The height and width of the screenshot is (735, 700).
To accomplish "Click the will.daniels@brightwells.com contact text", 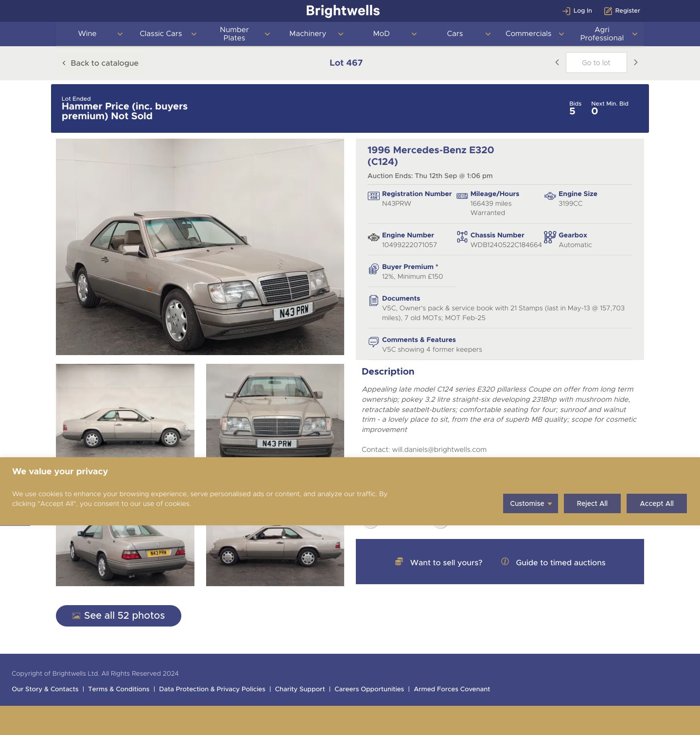I will (439, 450).
